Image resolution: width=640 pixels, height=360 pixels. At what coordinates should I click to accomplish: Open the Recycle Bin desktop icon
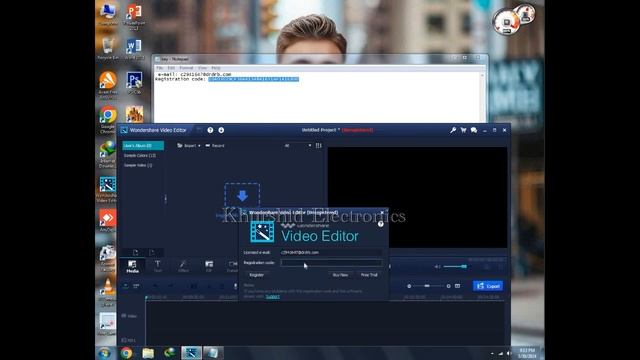pyautogui.click(x=107, y=49)
